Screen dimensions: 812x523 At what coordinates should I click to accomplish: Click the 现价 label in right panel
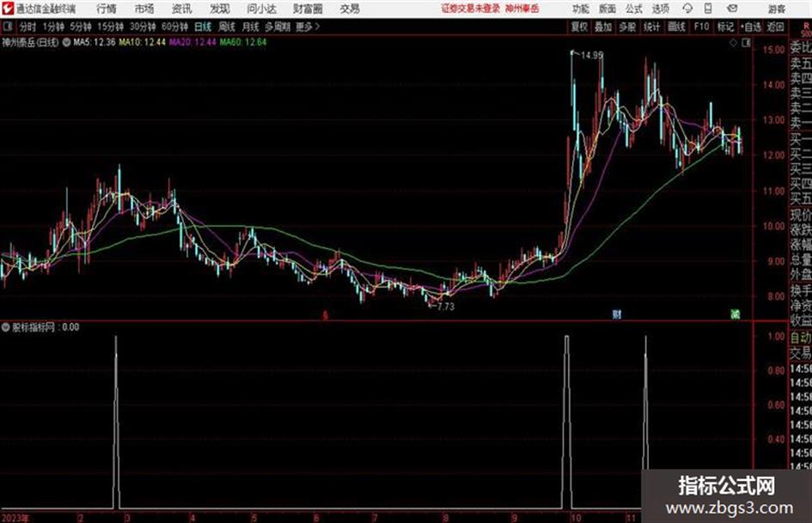tap(801, 215)
